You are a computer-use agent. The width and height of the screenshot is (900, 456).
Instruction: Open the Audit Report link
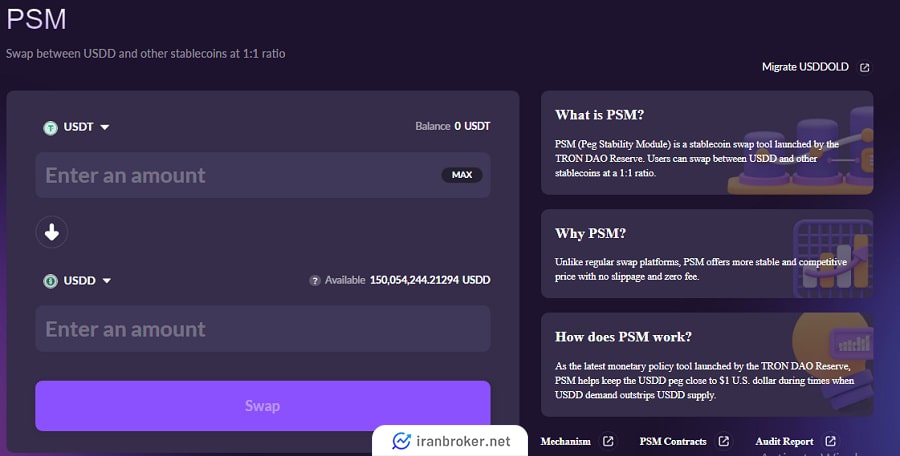point(784,441)
